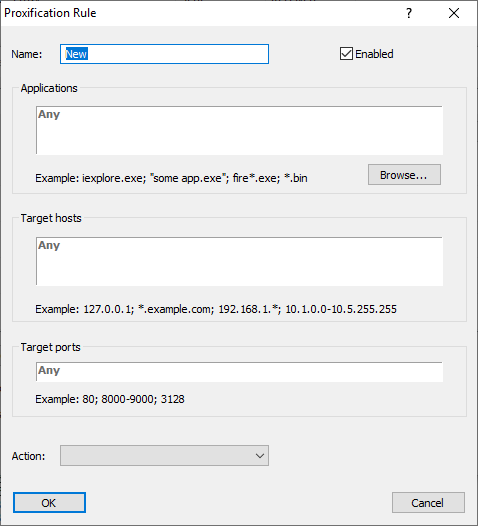Confirm the rule with OK
The image size is (478, 526).
tap(49, 503)
